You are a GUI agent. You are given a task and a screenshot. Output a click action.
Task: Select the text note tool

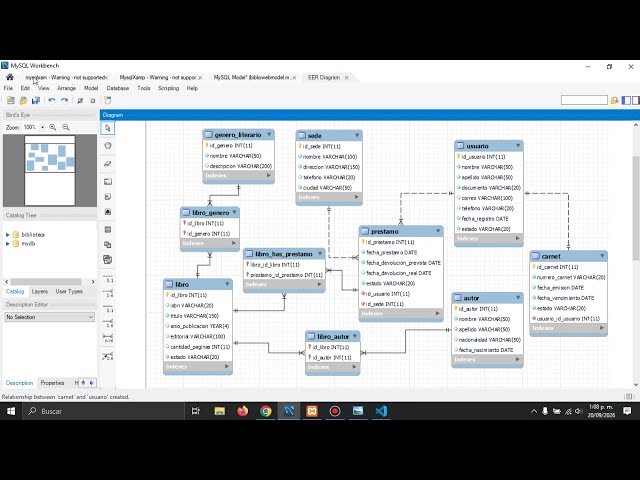tap(107, 197)
